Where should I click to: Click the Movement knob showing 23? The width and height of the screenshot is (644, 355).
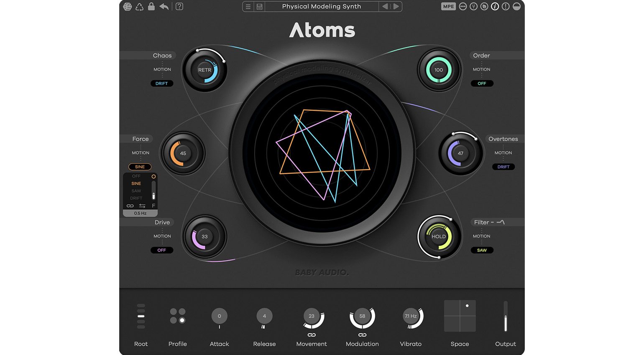[312, 316]
